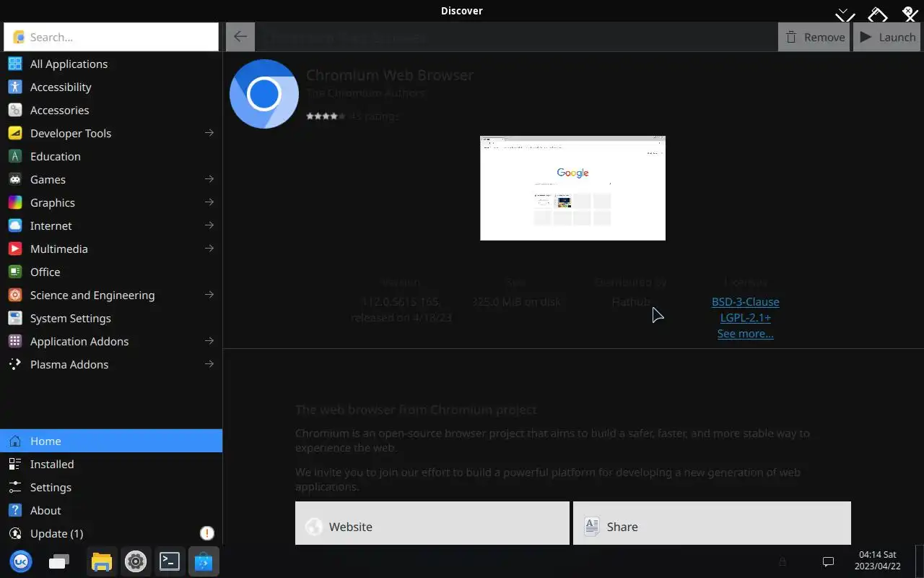Select the Accessibility category icon

point(15,87)
